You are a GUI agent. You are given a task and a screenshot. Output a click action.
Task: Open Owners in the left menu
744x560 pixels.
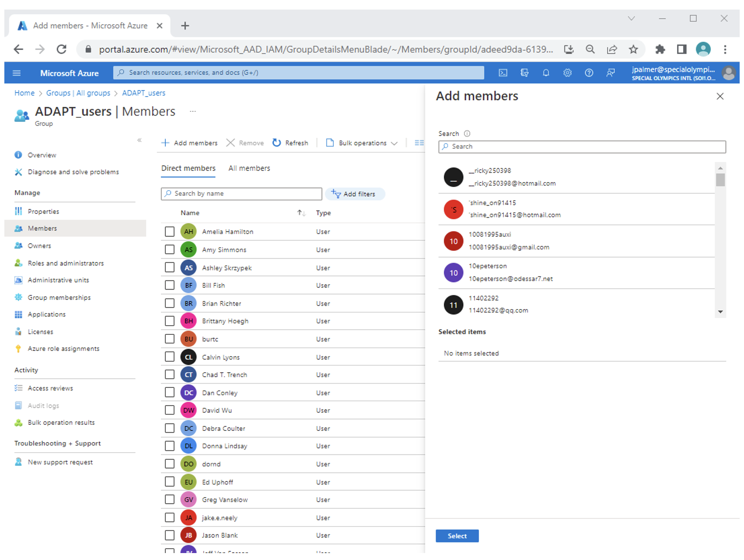click(x=39, y=246)
